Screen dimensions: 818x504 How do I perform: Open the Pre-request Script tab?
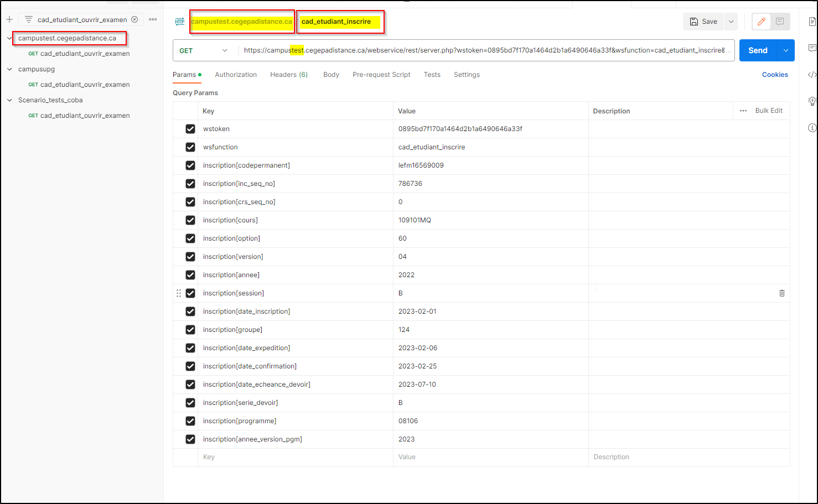point(381,75)
